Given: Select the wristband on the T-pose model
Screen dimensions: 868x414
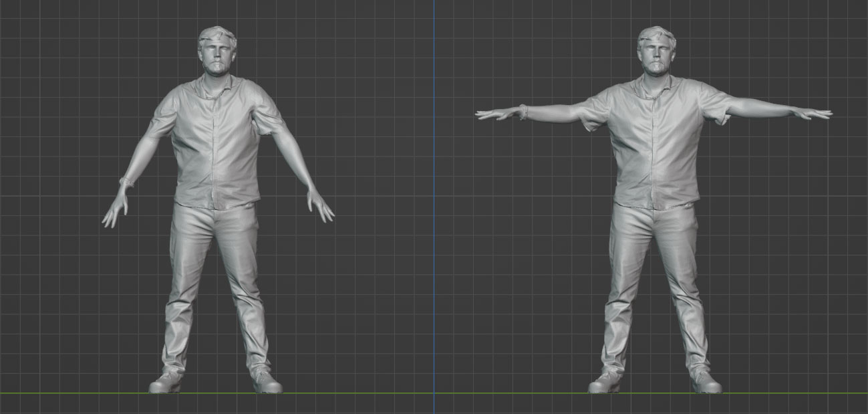Looking at the screenshot, I should click(x=523, y=111).
